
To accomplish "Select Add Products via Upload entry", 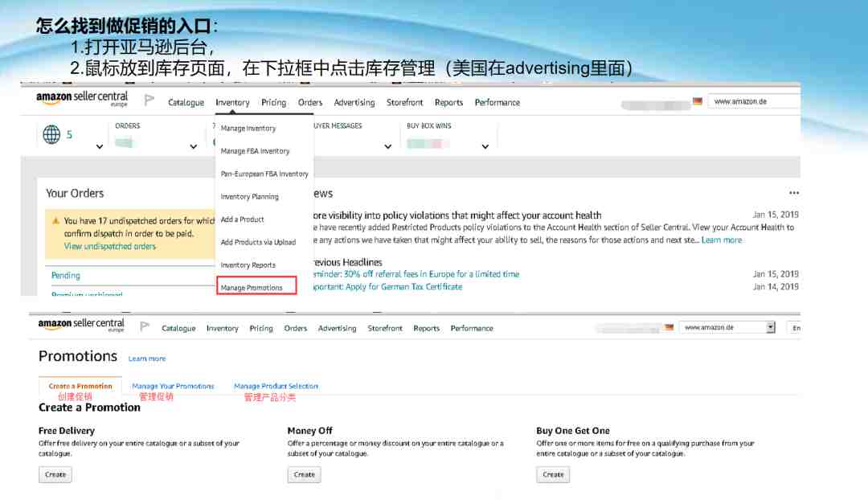I will tap(259, 242).
